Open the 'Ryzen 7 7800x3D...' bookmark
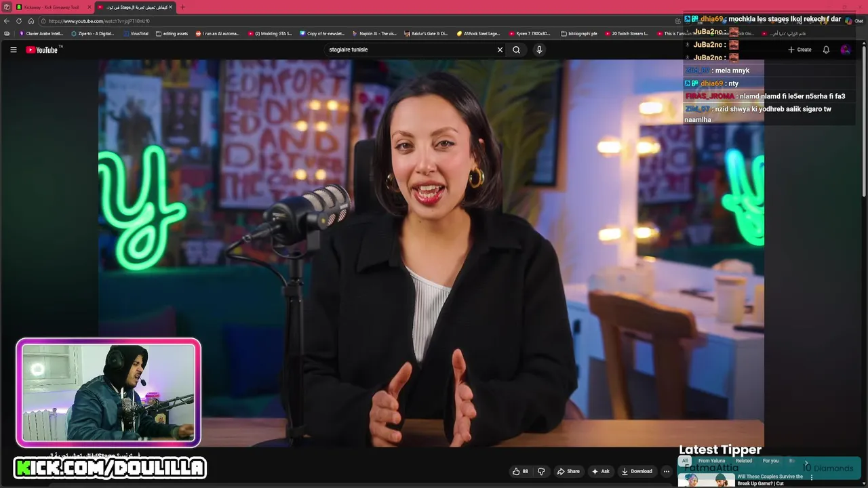 click(530, 33)
